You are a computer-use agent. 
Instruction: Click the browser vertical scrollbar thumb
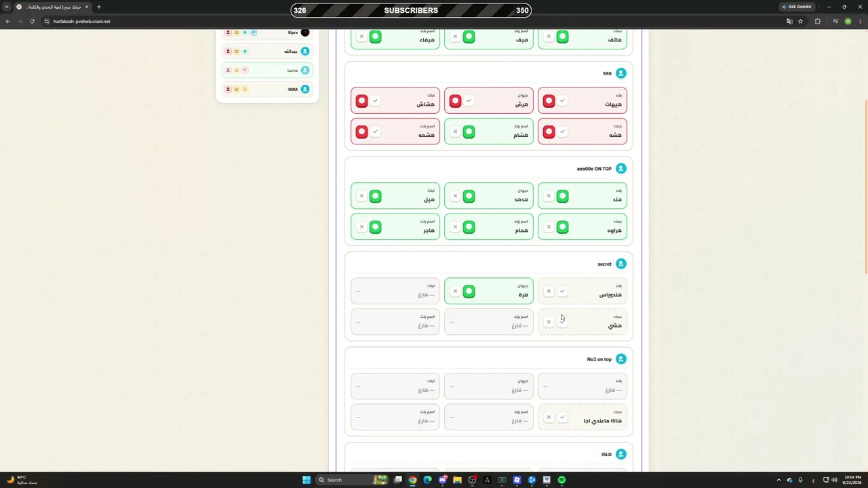865,186
